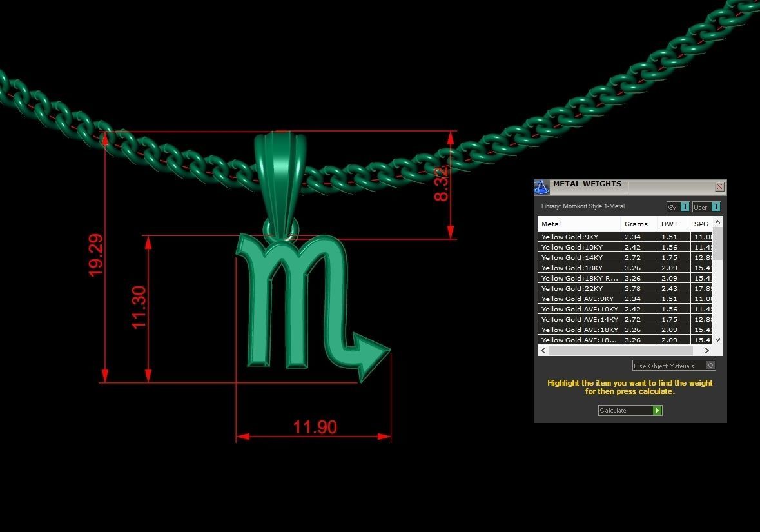Click the SPG column header
Screen dimensions: 760x532
(x=701, y=224)
